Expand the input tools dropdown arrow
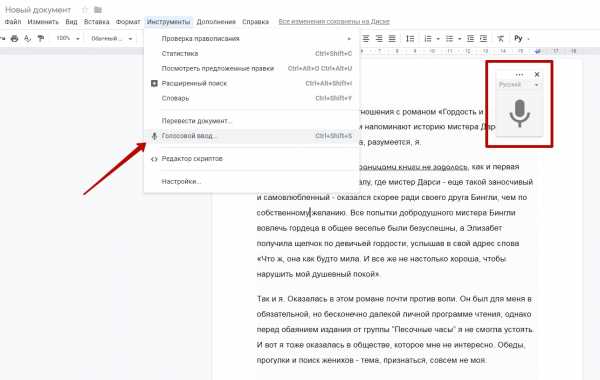This screenshot has width=600, height=380. pos(528,39)
